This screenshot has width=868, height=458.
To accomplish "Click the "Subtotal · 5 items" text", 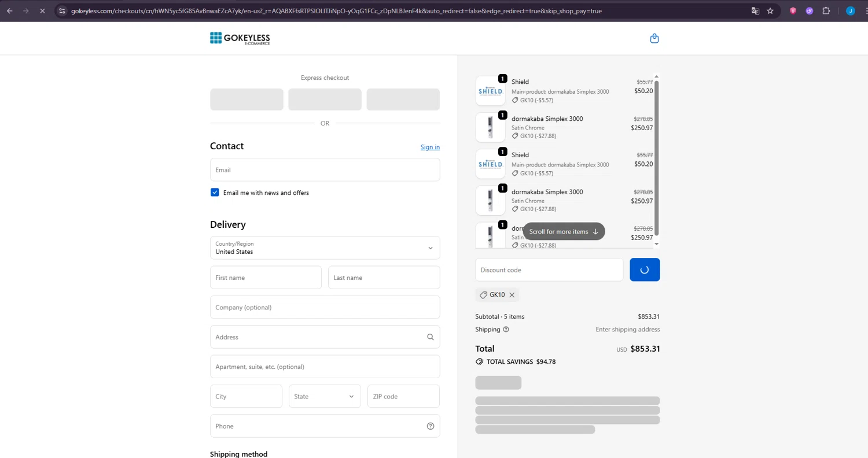I will tap(500, 317).
